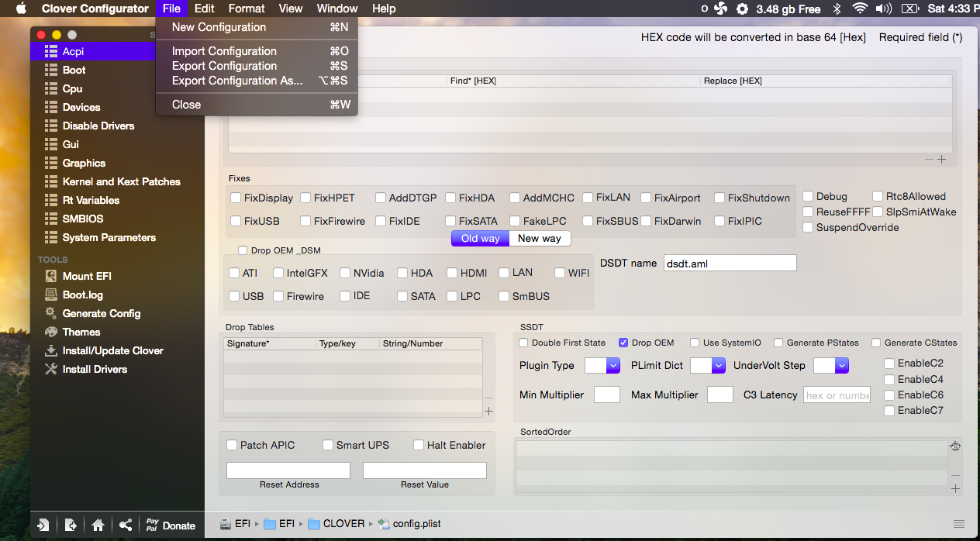Click the config.plist file in path bar
The image size is (980, 541).
pyautogui.click(x=409, y=524)
